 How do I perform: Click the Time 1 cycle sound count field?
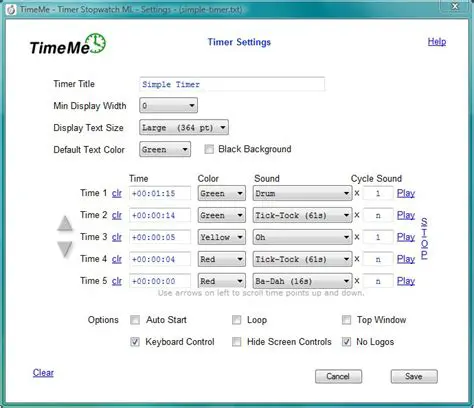pyautogui.click(x=378, y=193)
